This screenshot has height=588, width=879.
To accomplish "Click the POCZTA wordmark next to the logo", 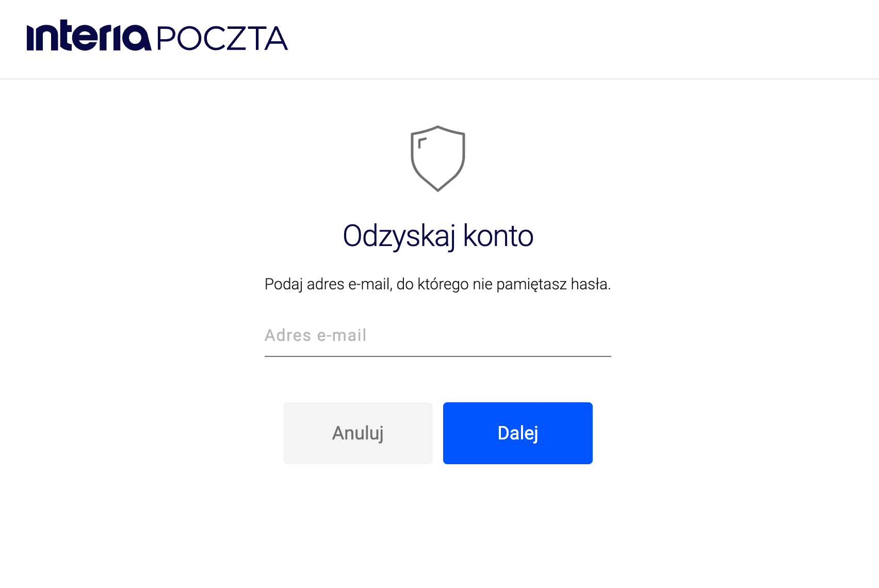I will (x=222, y=37).
